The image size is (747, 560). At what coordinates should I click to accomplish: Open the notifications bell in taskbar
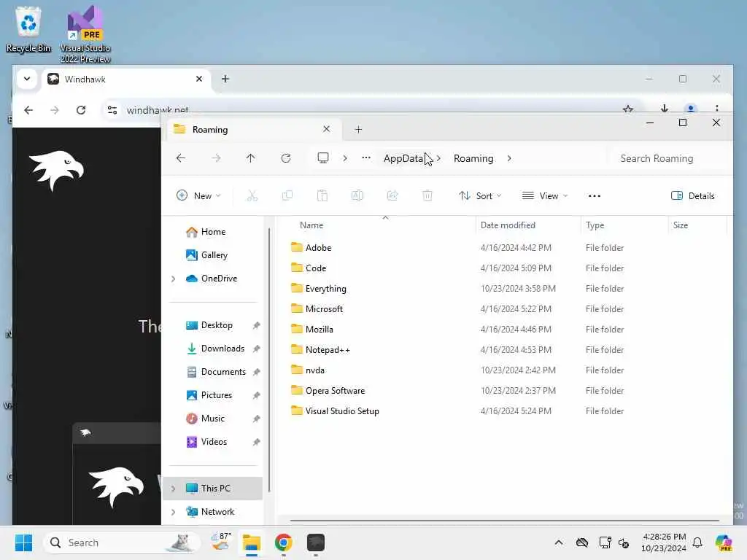pyautogui.click(x=697, y=542)
